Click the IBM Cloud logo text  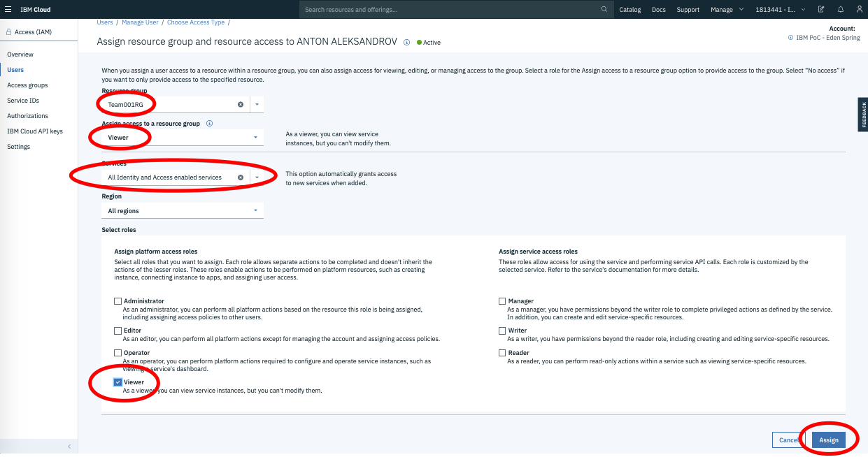tap(36, 10)
